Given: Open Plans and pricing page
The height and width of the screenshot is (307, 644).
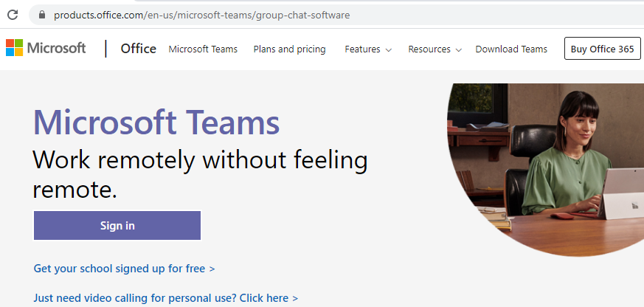Looking at the screenshot, I should (289, 49).
